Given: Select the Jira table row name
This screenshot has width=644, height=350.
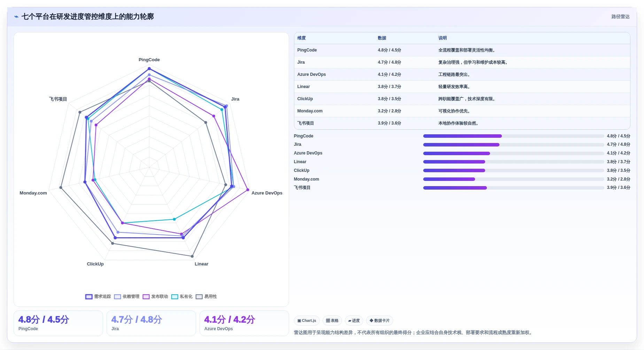Looking at the screenshot, I should click(301, 62).
